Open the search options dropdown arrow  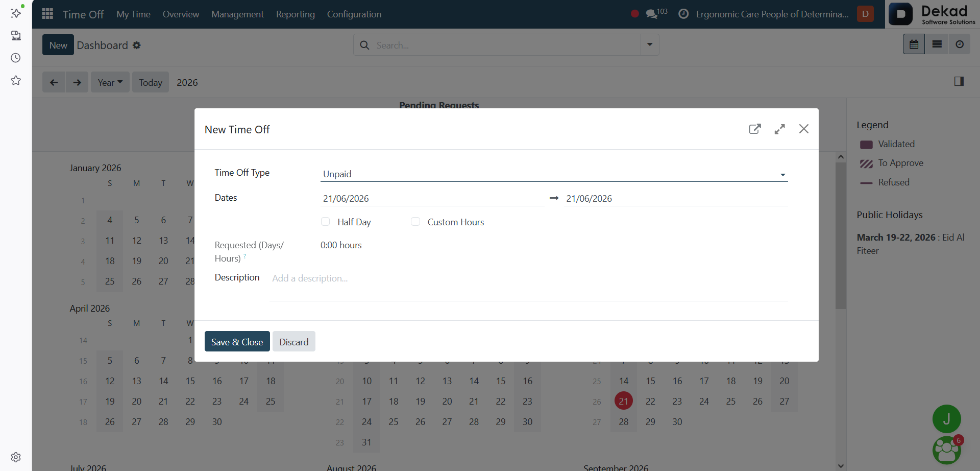click(x=650, y=45)
